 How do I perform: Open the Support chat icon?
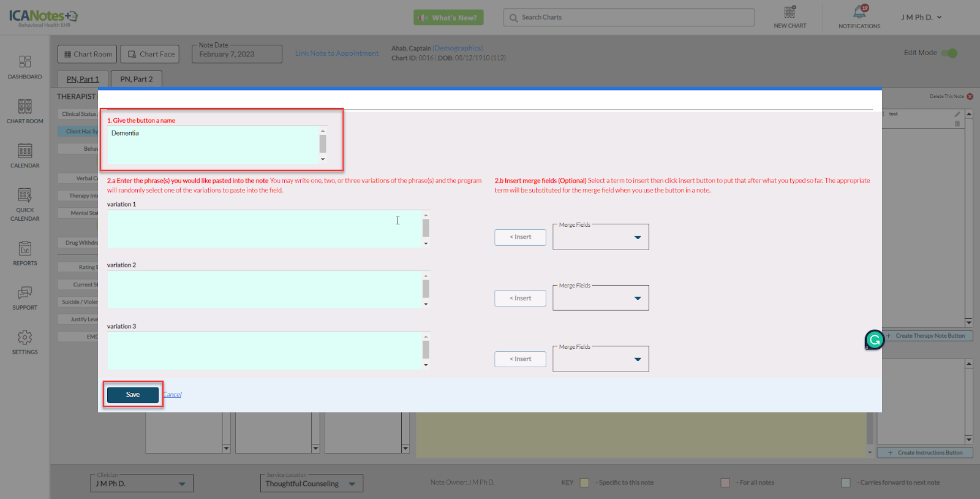click(x=24, y=293)
